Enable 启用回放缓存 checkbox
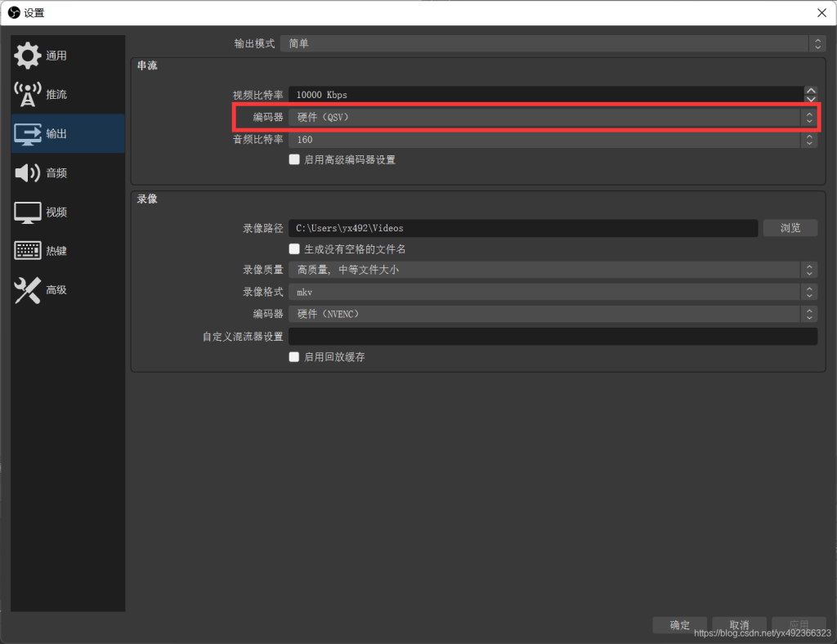 click(295, 357)
